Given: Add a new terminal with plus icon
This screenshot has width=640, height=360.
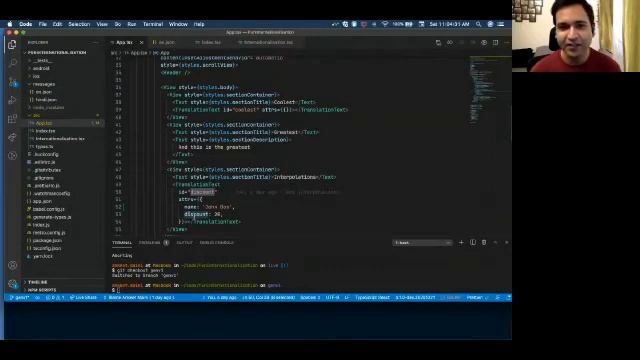Looking at the screenshot, I should point(461,242).
